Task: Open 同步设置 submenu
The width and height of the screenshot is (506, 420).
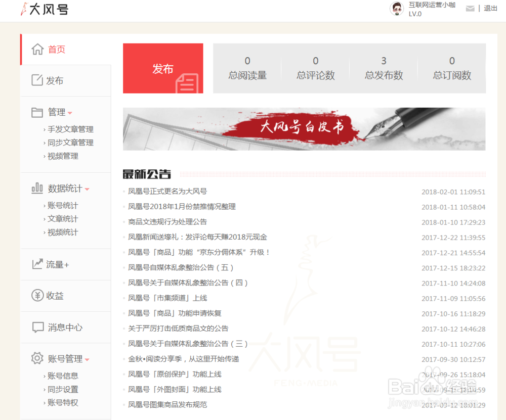Action: [63, 389]
